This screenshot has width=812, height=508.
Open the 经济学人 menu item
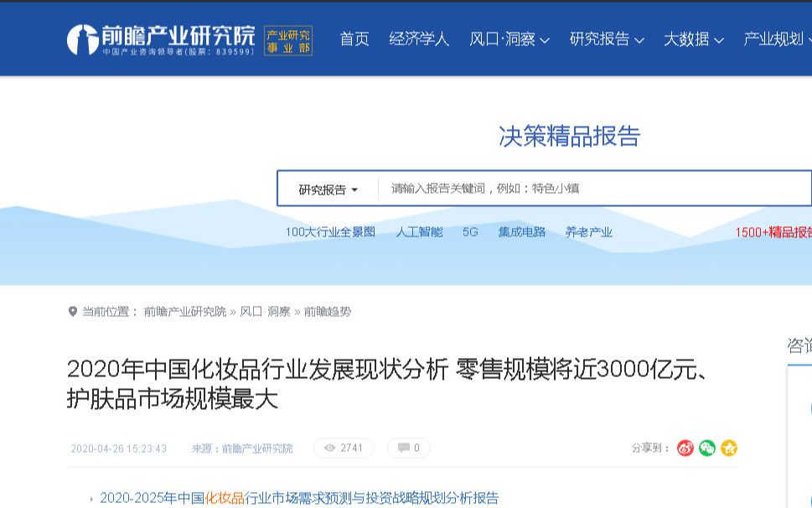pyautogui.click(x=419, y=39)
